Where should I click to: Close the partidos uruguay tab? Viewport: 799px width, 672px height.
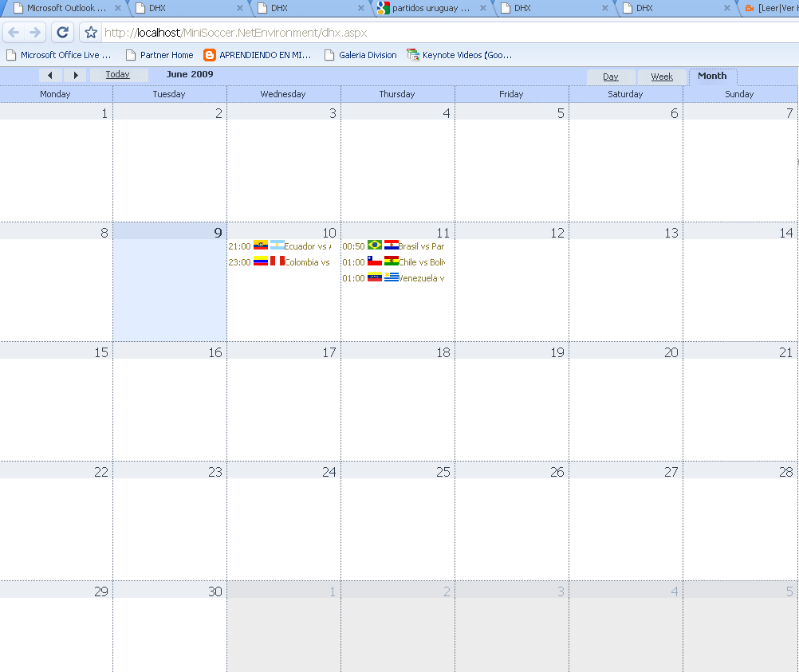pyautogui.click(x=483, y=8)
